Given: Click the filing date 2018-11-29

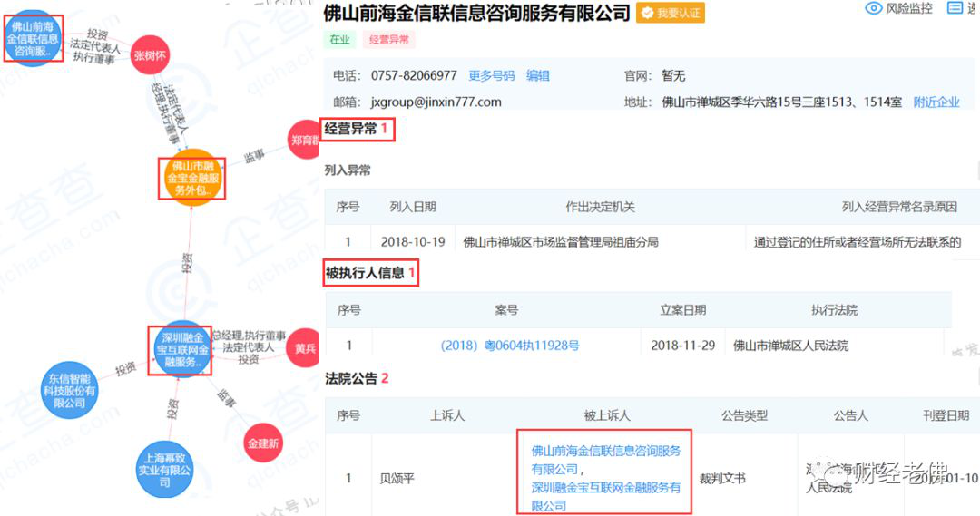Looking at the screenshot, I should (683, 346).
